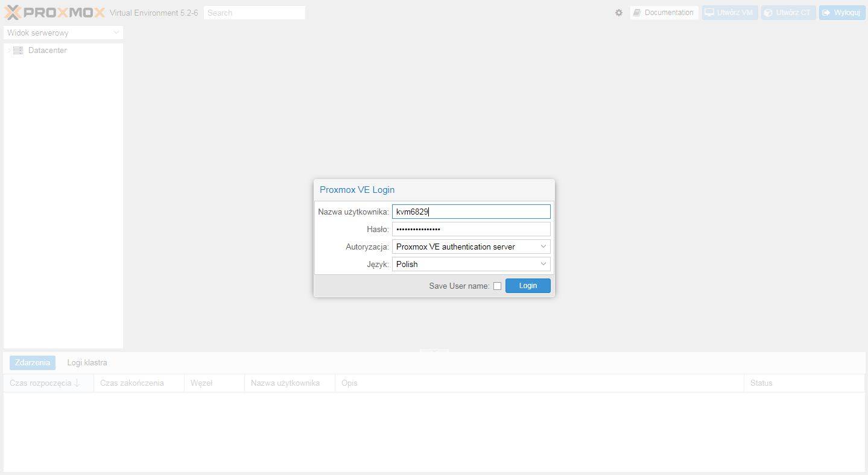Expand the Widok serwerowy view selector

63,33
